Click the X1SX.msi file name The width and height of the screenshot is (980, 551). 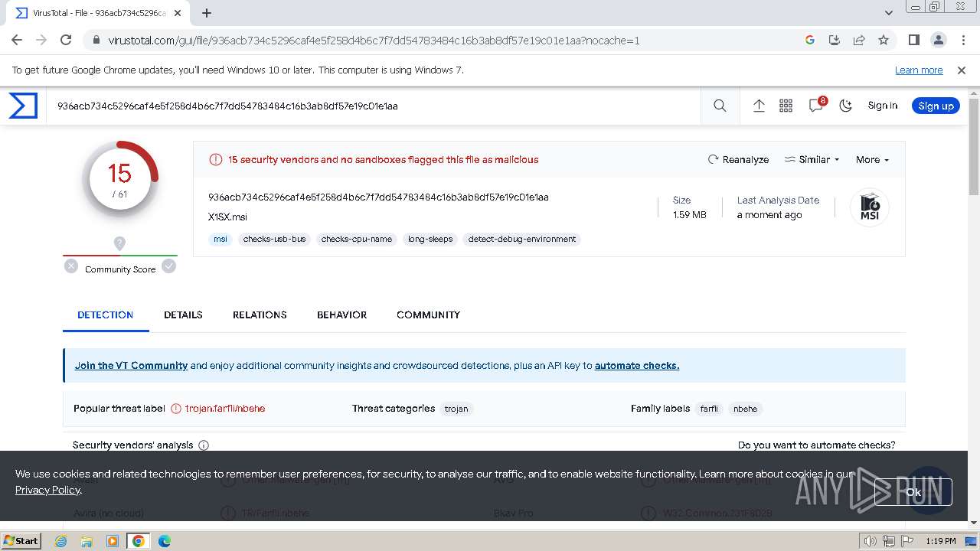pos(227,217)
